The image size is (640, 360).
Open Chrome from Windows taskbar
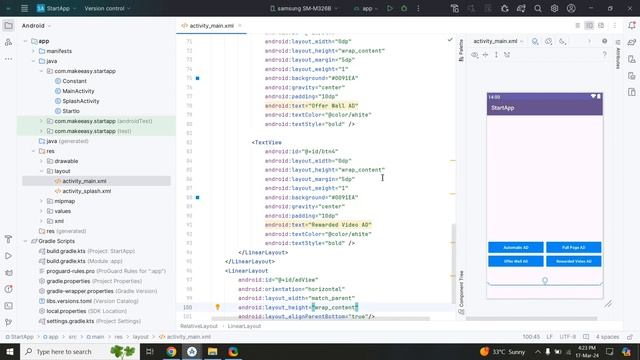pyautogui.click(x=171, y=351)
